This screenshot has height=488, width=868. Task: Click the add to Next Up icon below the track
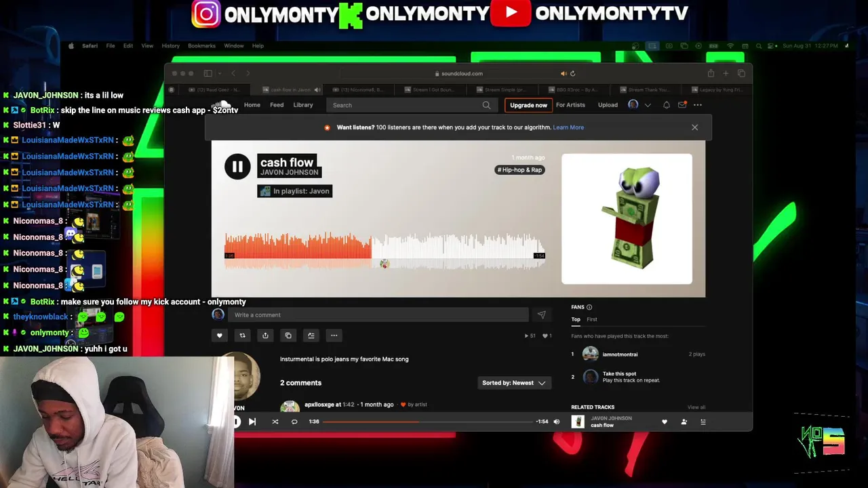(x=311, y=335)
